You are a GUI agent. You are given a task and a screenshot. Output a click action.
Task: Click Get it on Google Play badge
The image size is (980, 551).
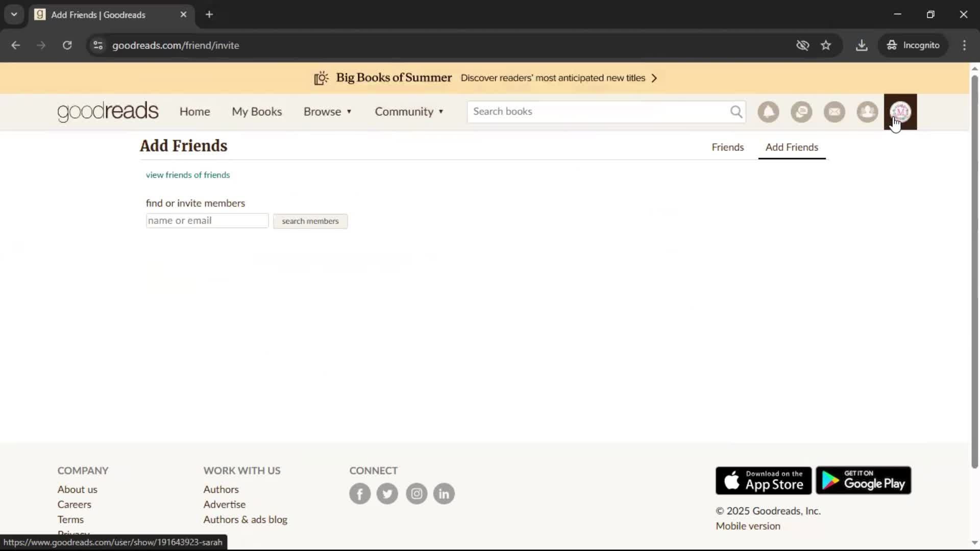pos(864,481)
